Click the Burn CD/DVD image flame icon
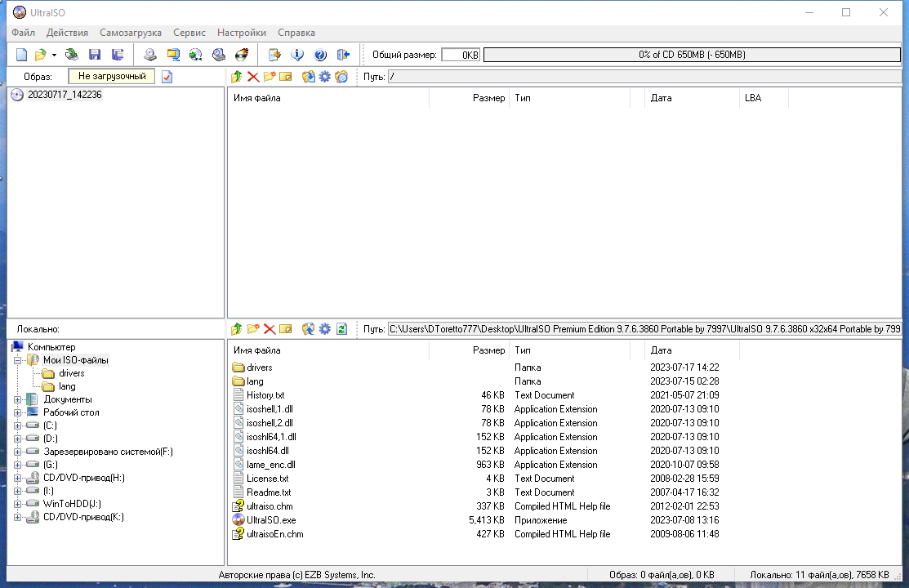The image size is (909, 588). 242,55
